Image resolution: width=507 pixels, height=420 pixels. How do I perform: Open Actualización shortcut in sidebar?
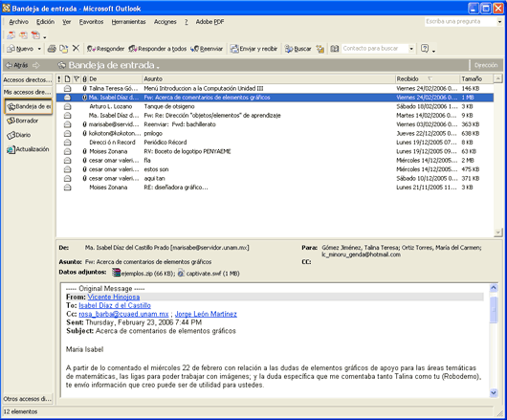pyautogui.click(x=28, y=149)
